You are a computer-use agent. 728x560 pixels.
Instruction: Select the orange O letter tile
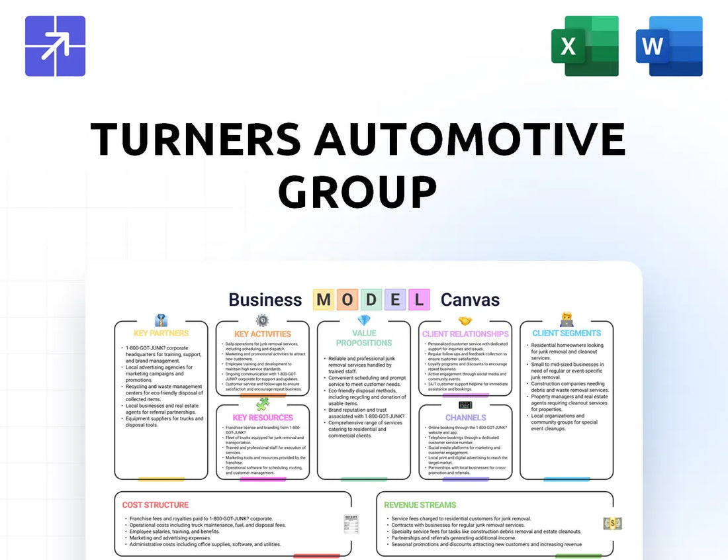coord(347,300)
